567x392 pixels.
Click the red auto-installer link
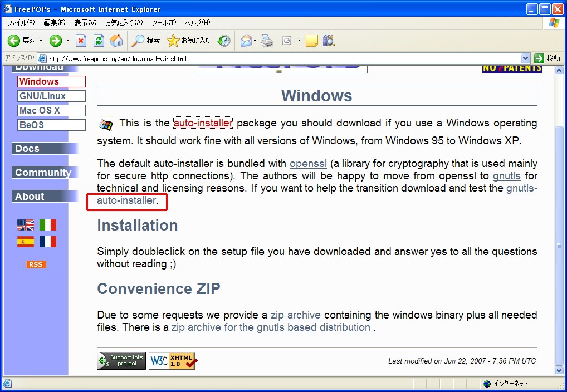203,123
